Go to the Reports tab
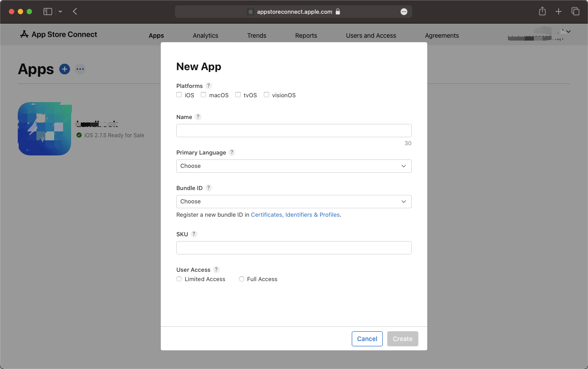The height and width of the screenshot is (369, 588). click(x=306, y=36)
